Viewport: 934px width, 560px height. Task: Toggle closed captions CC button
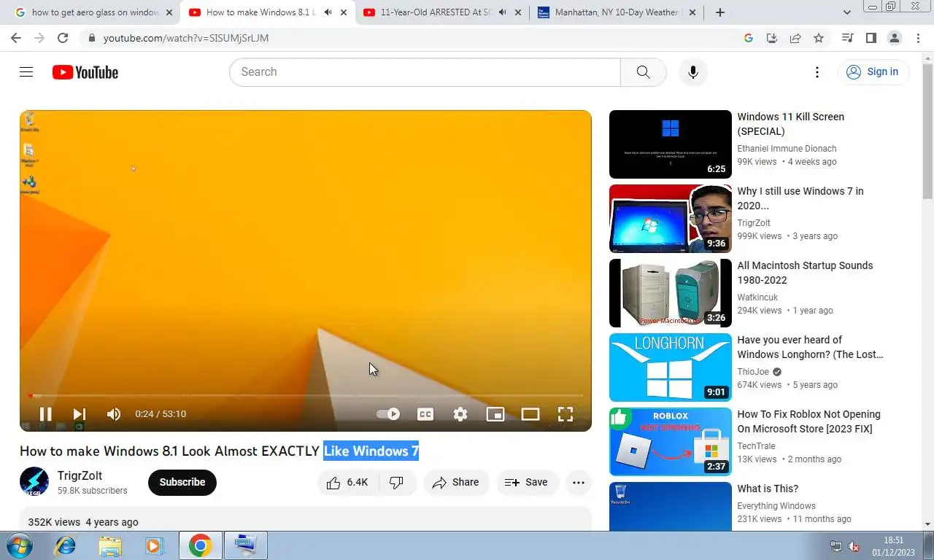click(x=425, y=414)
